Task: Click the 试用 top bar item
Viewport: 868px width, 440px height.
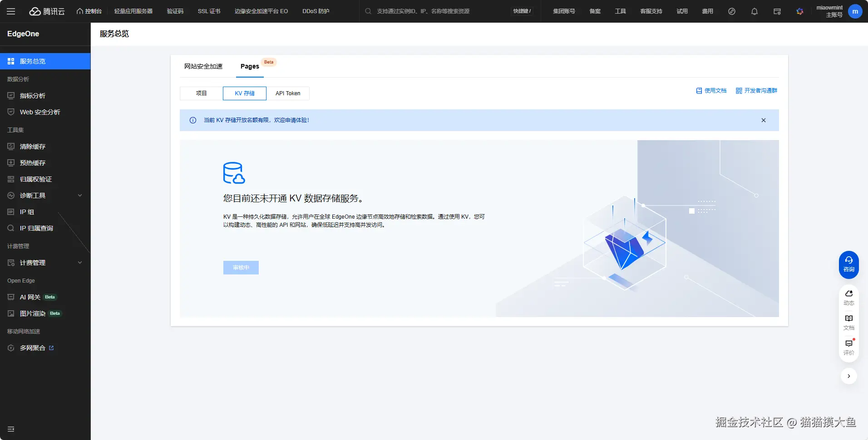Action: (x=682, y=11)
